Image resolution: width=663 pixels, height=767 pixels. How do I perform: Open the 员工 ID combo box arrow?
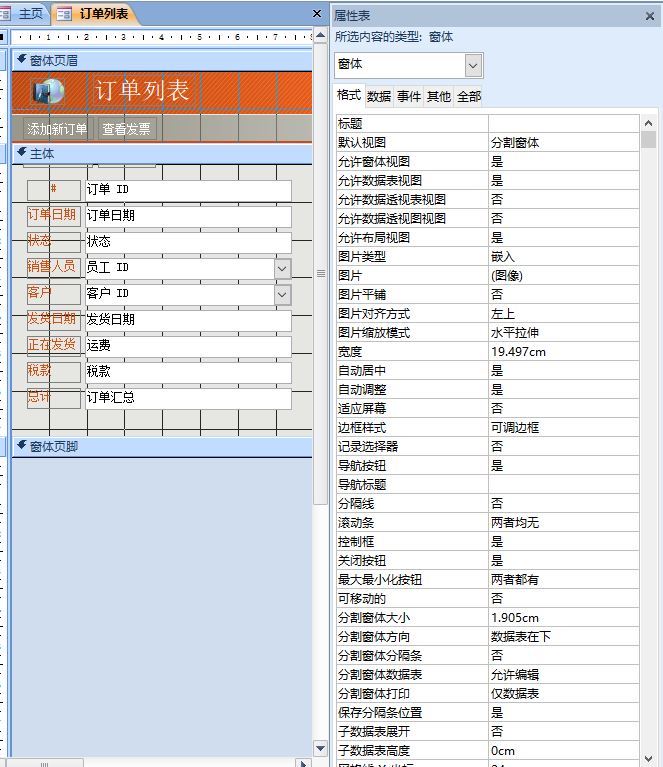tap(282, 269)
